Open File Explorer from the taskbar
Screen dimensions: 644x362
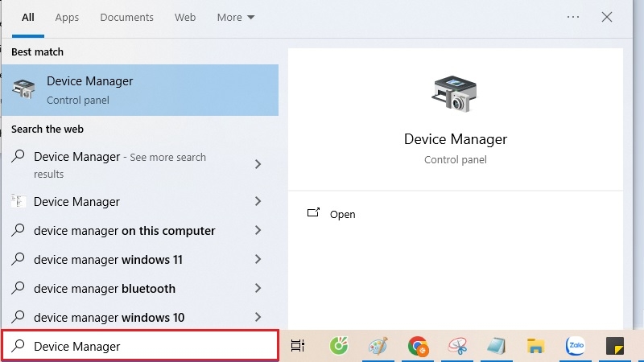[x=535, y=346]
